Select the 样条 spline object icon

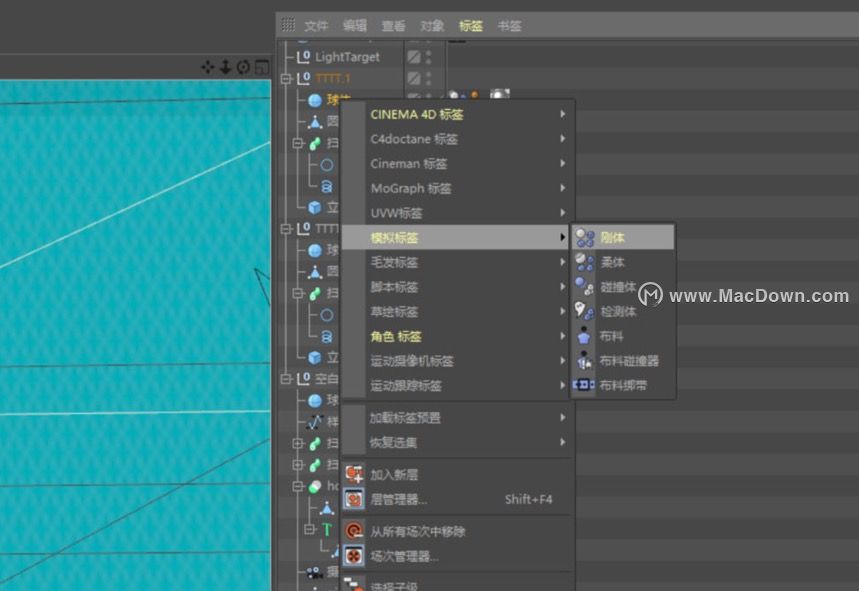click(314, 422)
